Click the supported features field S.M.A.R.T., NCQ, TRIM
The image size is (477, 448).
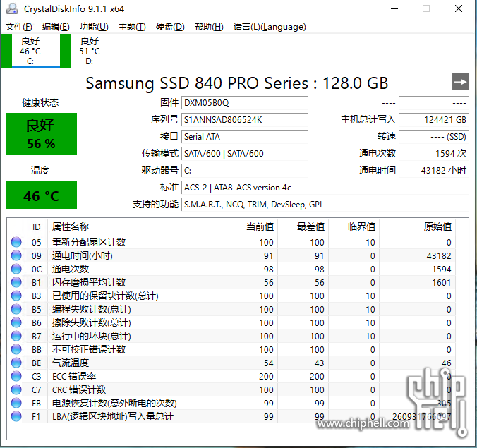click(x=325, y=205)
